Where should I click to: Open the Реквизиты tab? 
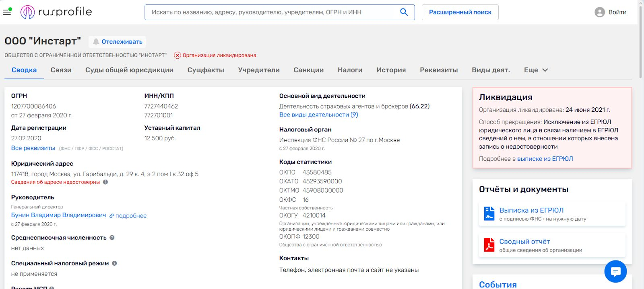pyautogui.click(x=439, y=70)
